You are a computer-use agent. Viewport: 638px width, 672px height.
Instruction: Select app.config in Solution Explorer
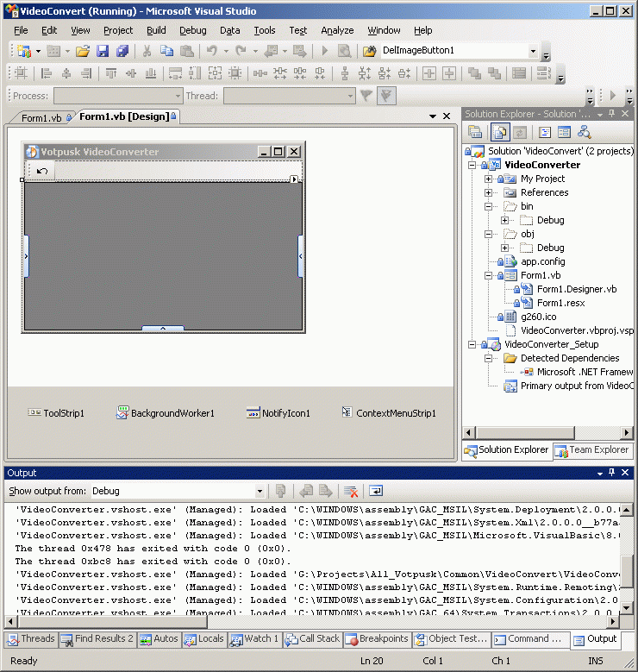(543, 262)
